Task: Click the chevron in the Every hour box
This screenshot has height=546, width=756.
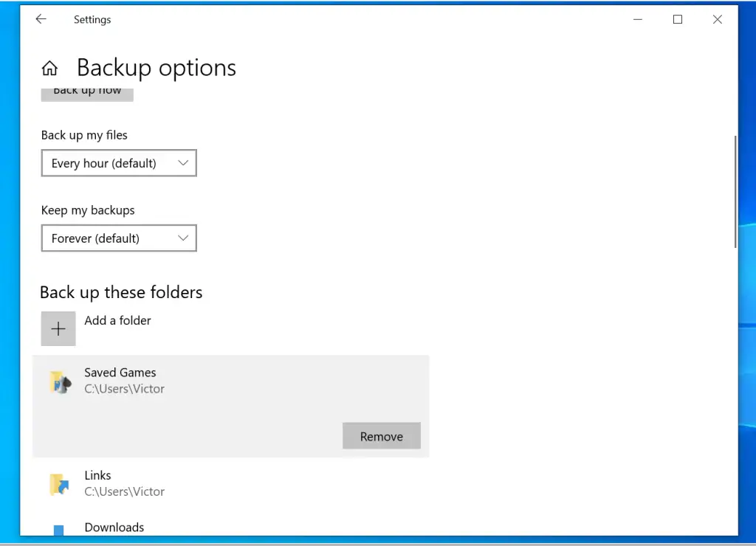Action: (x=184, y=163)
